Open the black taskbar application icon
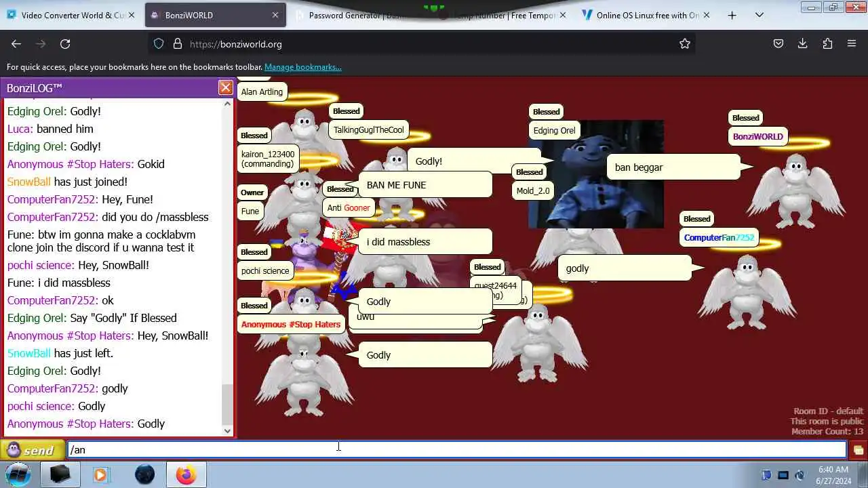 coord(59,474)
